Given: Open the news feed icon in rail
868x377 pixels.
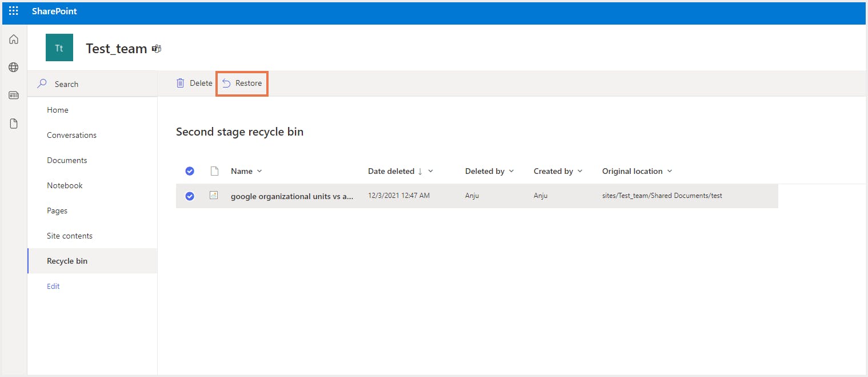Looking at the screenshot, I should click(x=14, y=96).
